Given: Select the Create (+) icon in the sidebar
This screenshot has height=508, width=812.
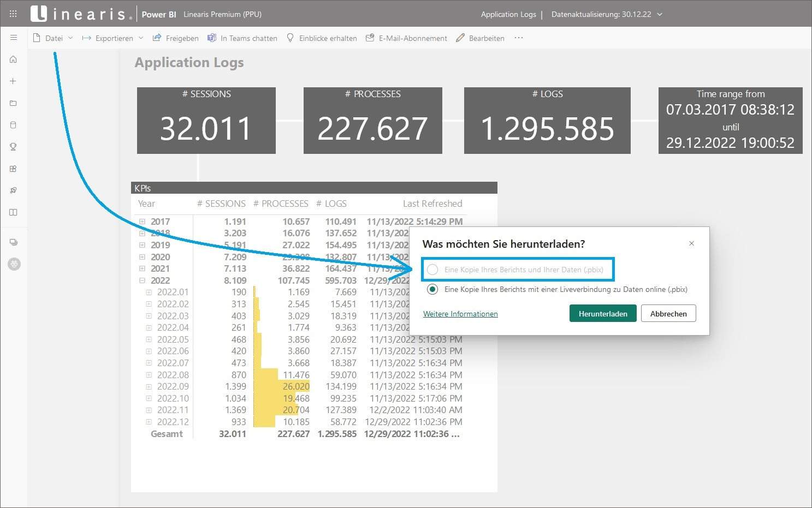Looking at the screenshot, I should pyautogui.click(x=13, y=81).
